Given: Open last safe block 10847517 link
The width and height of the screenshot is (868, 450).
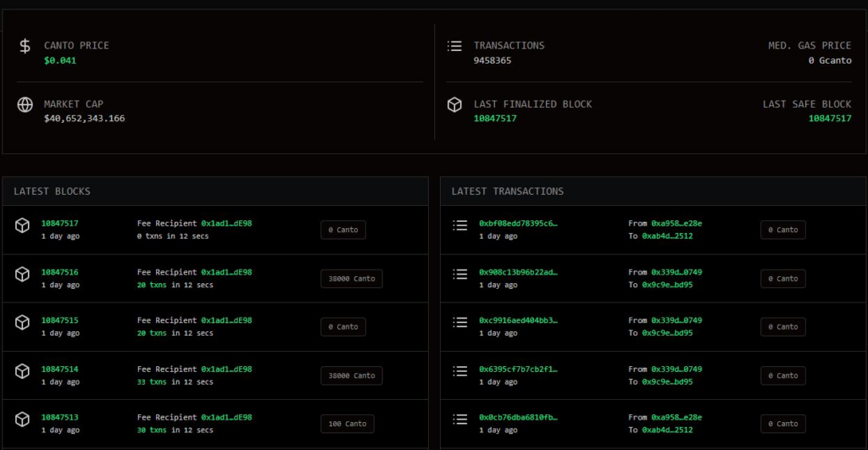Looking at the screenshot, I should 830,119.
